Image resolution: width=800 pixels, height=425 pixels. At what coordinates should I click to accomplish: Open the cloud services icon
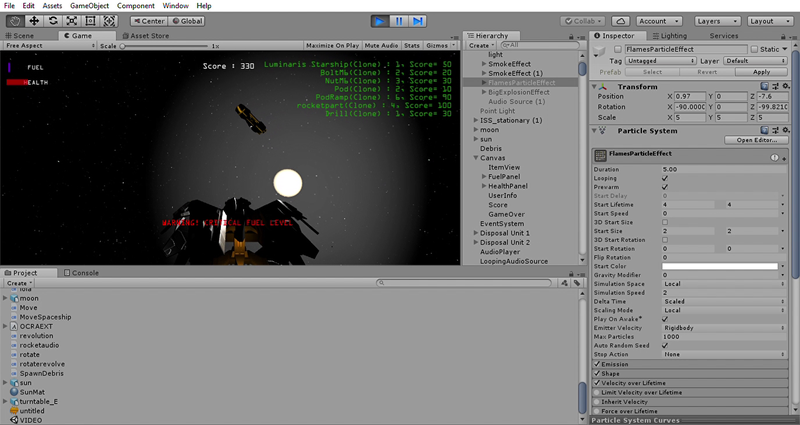click(x=619, y=20)
